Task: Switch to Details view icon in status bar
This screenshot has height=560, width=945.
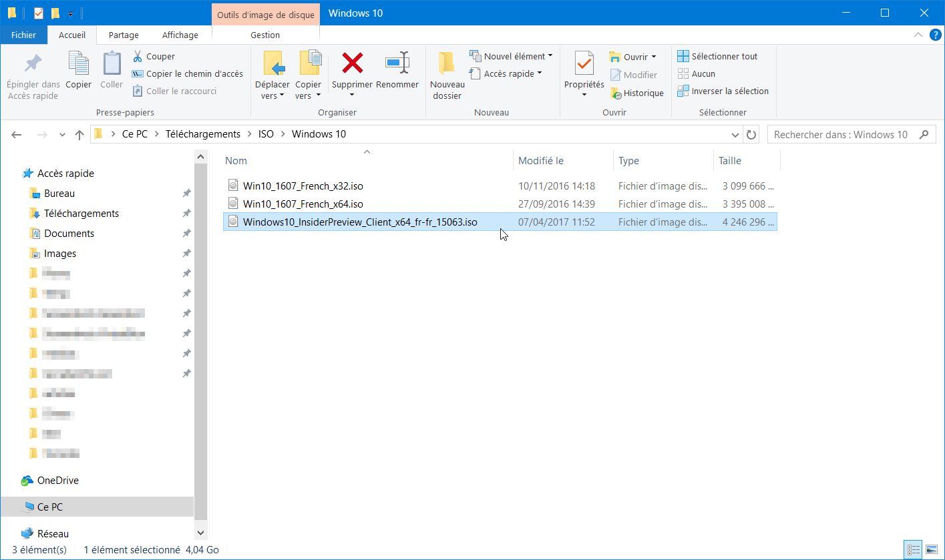Action: pos(913,550)
